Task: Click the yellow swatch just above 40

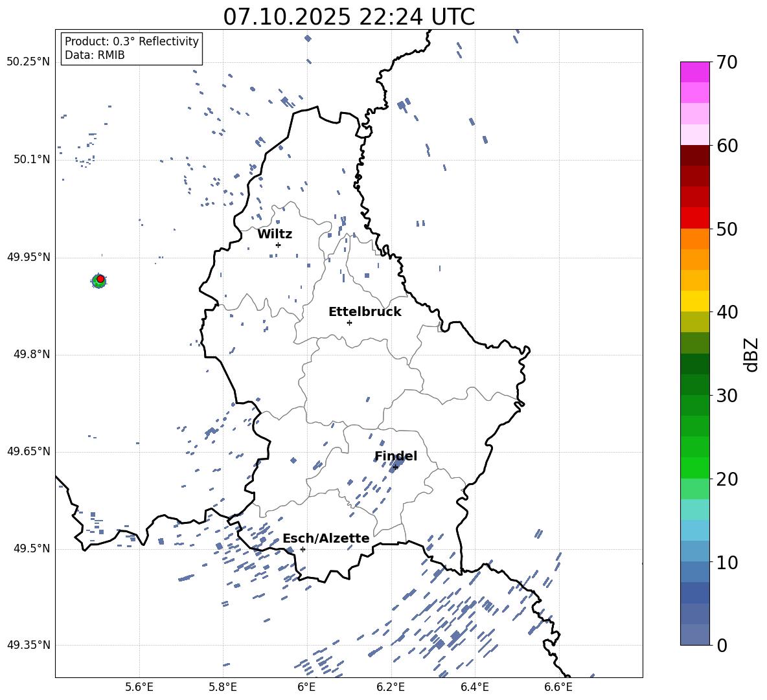Action: [695, 301]
